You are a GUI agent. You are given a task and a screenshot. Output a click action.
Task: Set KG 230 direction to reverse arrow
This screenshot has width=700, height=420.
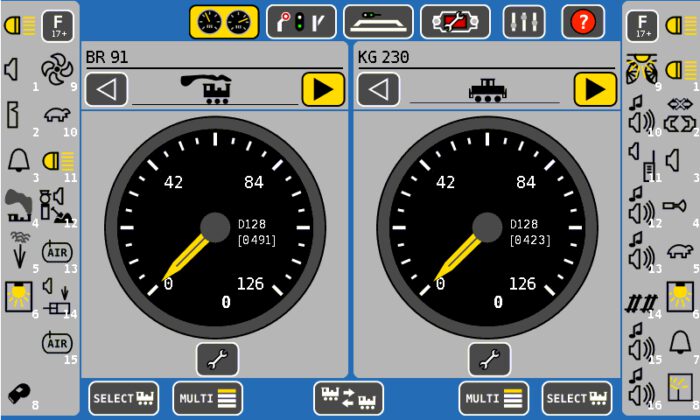(379, 90)
